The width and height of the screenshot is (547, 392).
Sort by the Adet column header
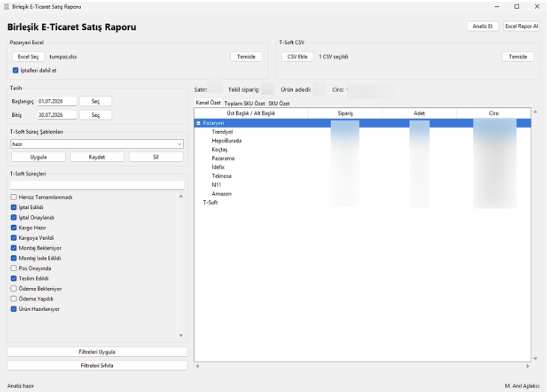[420, 113]
